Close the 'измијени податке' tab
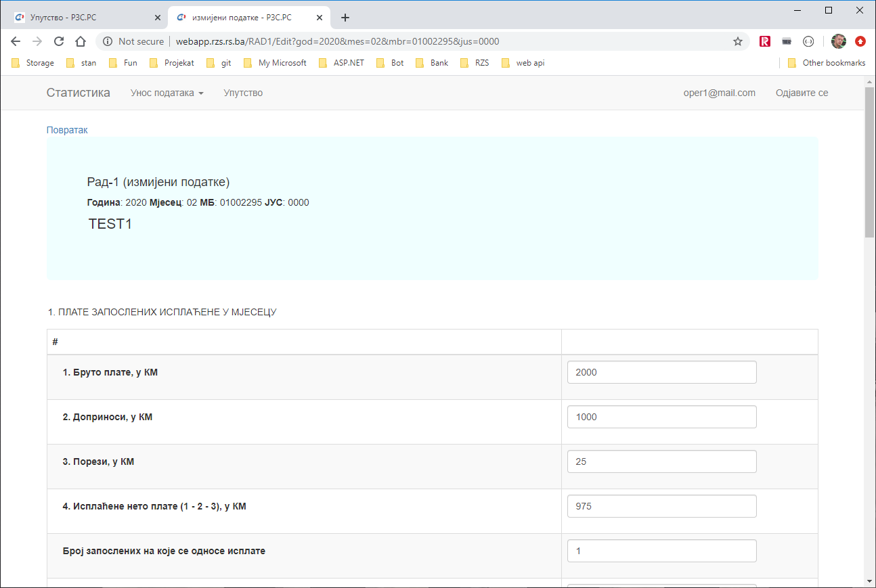This screenshot has width=876, height=588. (320, 18)
